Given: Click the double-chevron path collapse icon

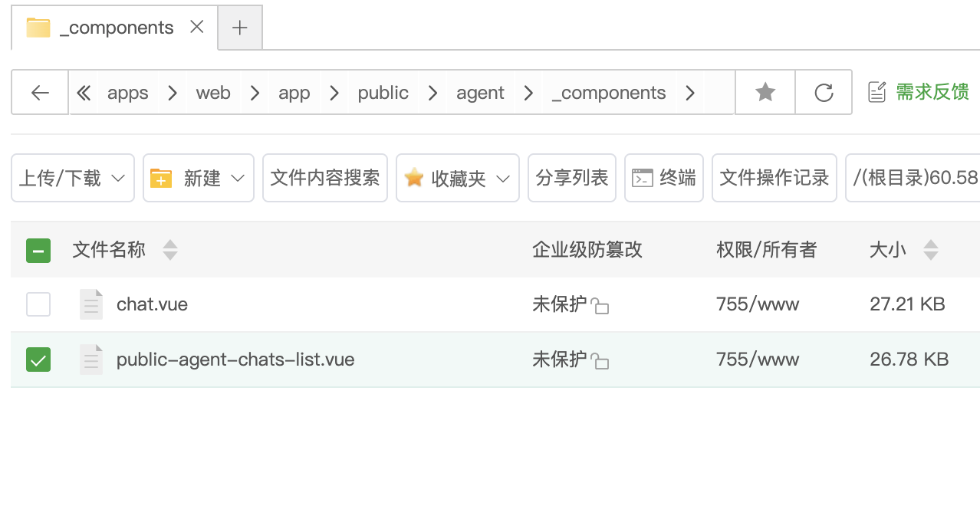Looking at the screenshot, I should coord(84,93).
